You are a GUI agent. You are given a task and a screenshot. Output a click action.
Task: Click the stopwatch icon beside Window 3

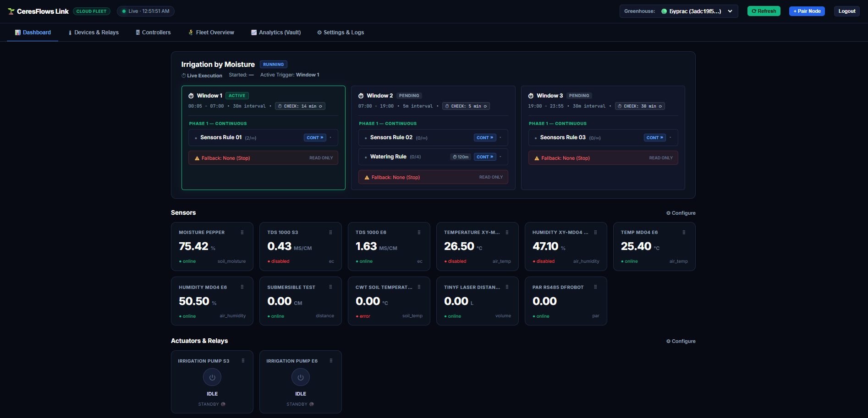[x=531, y=96]
